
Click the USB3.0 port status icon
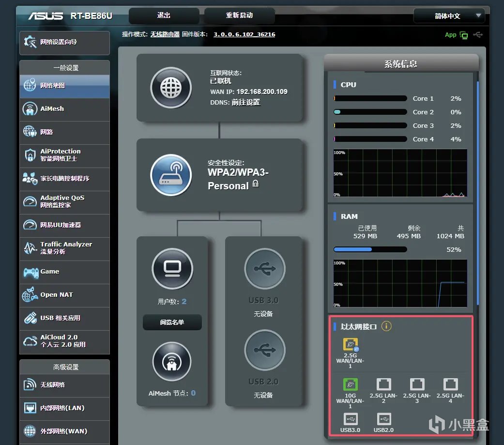click(351, 419)
